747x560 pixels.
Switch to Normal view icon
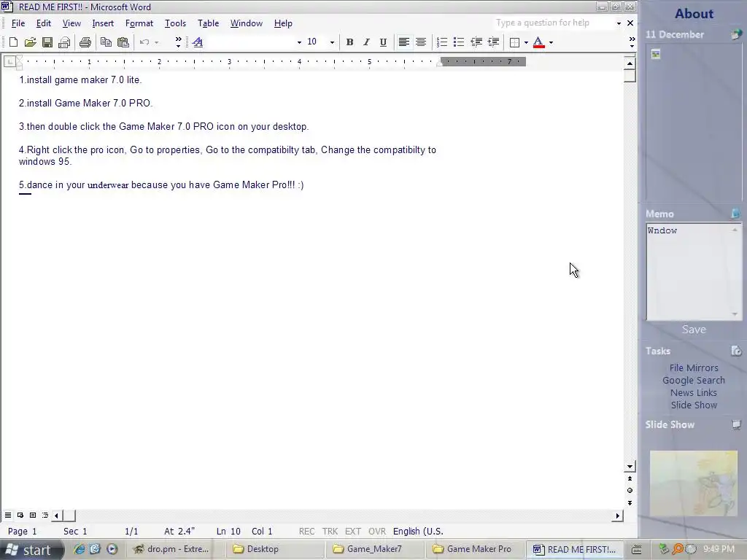(8, 516)
